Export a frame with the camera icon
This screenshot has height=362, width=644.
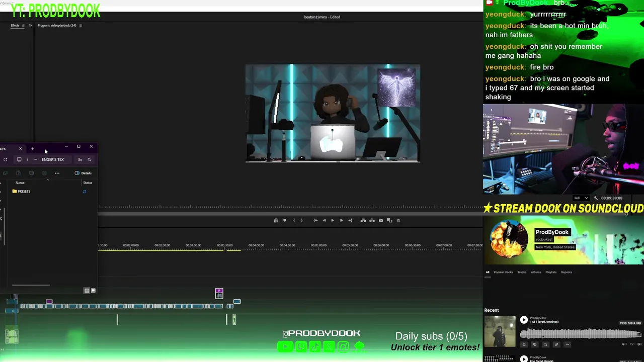point(381,220)
